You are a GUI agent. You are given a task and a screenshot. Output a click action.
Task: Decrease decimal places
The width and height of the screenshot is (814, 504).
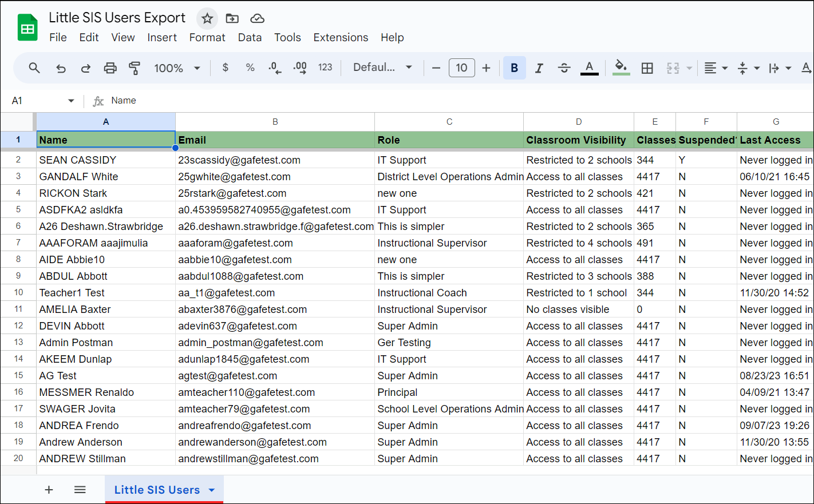(x=275, y=68)
